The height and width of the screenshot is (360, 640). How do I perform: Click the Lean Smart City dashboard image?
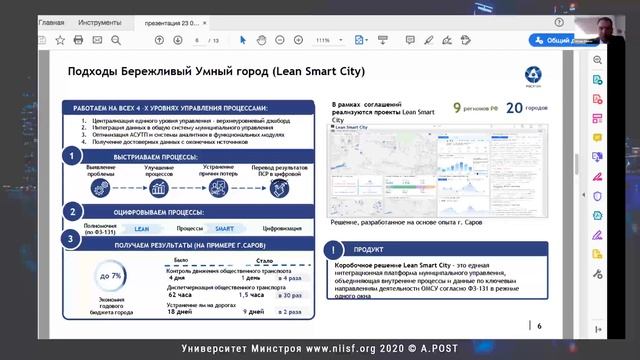point(437,171)
